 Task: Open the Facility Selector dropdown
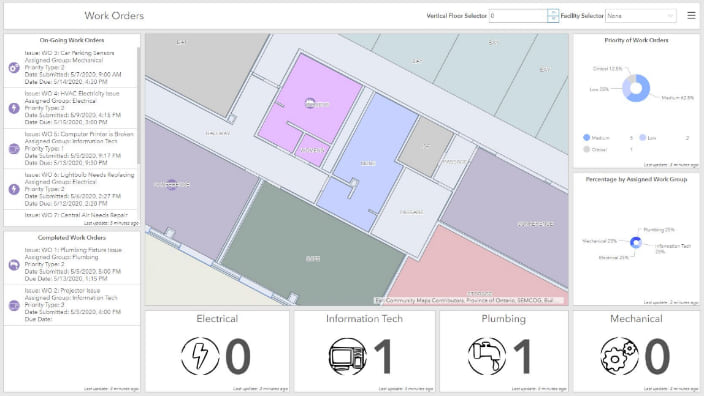pos(641,16)
